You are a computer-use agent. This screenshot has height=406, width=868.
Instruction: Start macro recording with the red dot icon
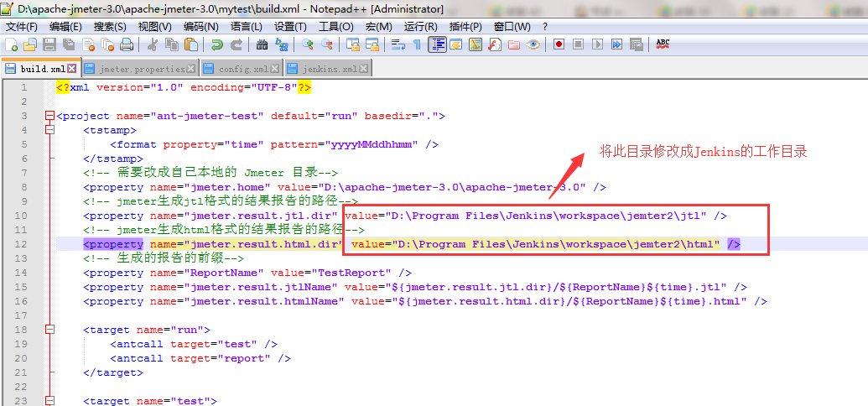point(559,44)
